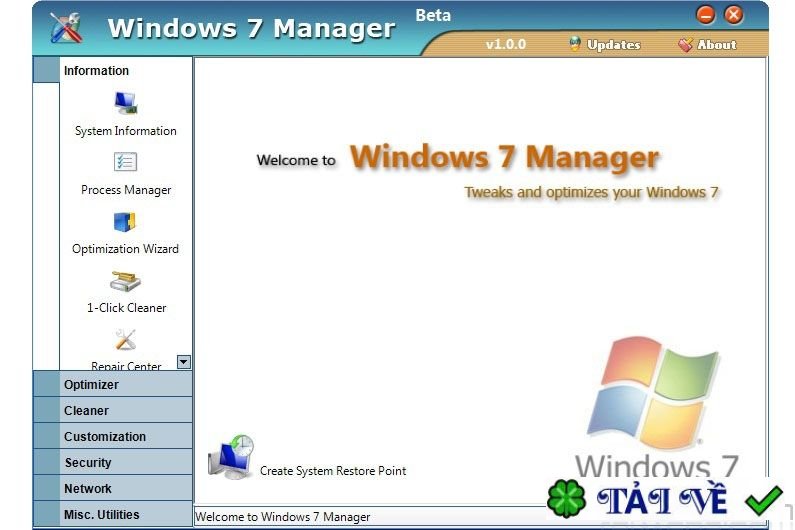Click the 1-Click Cleaner label
Screen dimensions: 795x530
(126, 308)
